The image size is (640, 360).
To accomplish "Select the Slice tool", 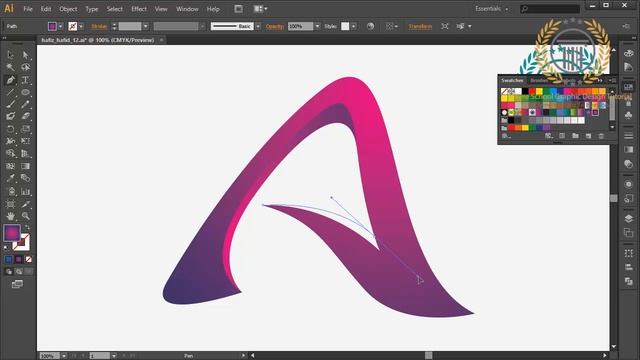I will (25, 204).
